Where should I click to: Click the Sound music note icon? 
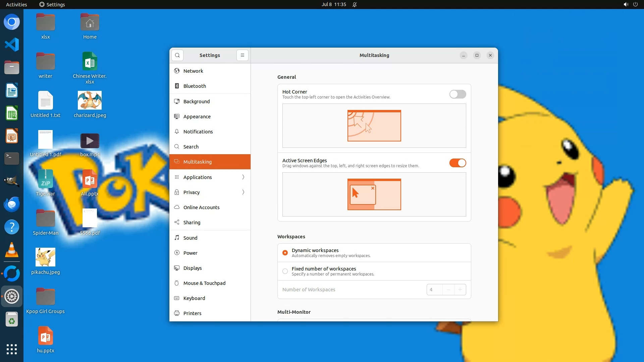177,238
